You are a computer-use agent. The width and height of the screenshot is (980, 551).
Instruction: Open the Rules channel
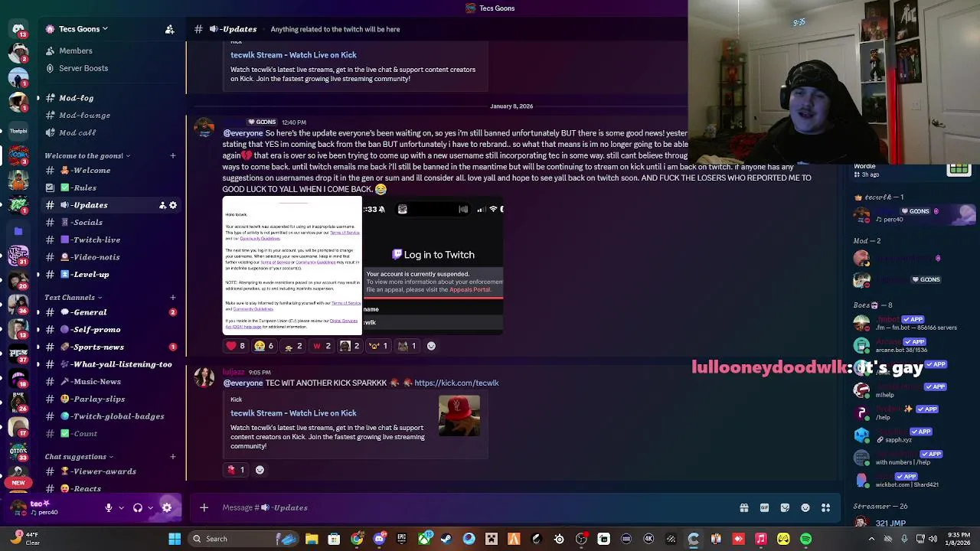coord(111,187)
